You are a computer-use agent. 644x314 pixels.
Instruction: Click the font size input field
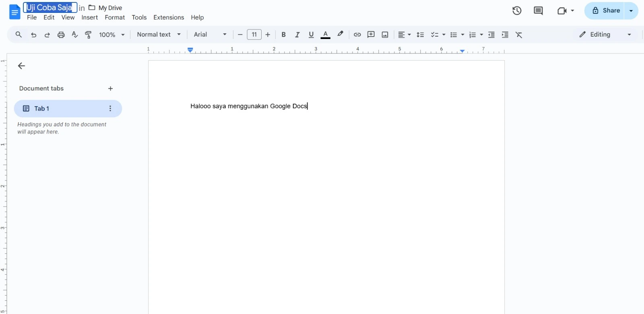254,35
